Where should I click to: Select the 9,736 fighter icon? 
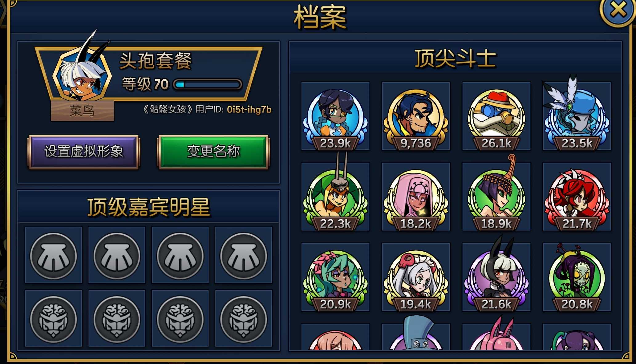point(416,116)
